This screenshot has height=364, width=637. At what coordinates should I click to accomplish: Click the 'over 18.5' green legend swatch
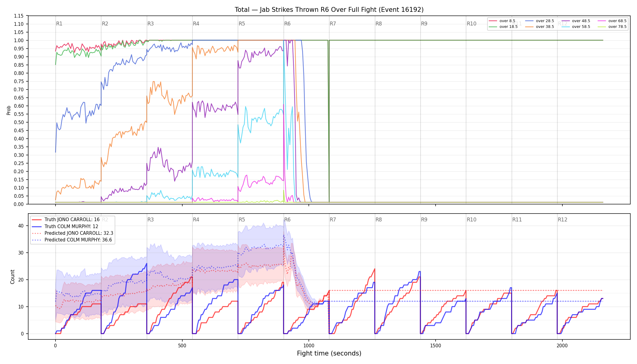tap(493, 27)
